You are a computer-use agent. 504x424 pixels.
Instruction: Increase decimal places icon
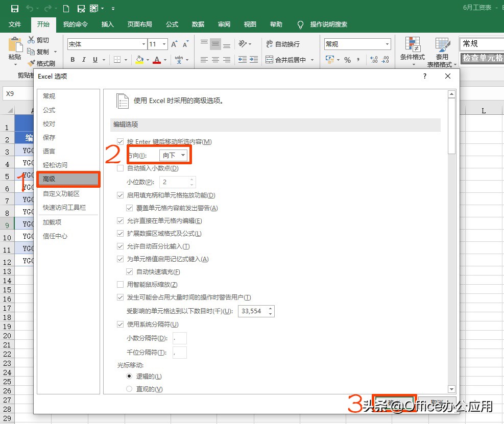click(x=374, y=60)
